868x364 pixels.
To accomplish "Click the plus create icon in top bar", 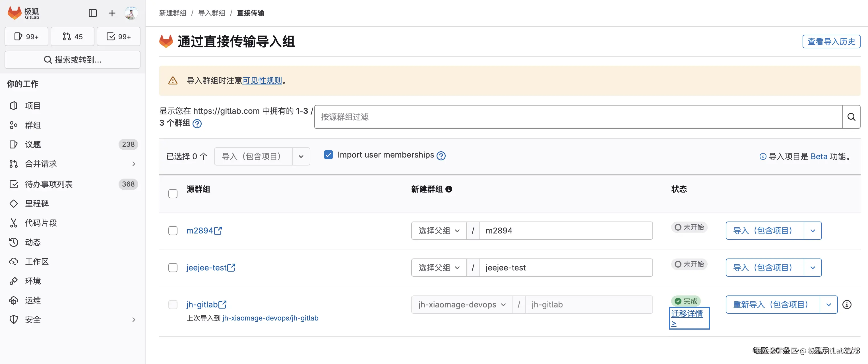I will tap(111, 13).
